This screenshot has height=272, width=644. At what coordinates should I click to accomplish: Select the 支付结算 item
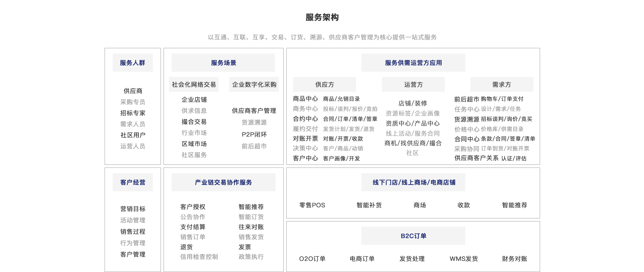[193, 227]
